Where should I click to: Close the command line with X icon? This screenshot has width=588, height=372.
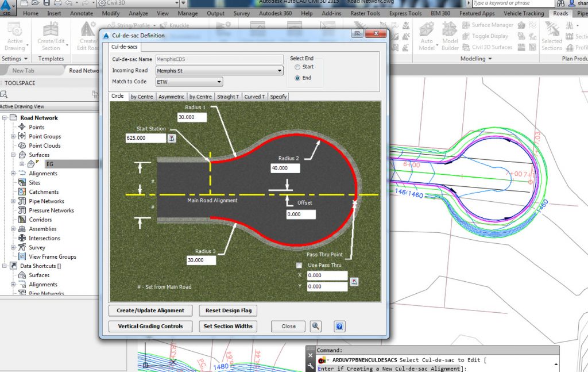coord(310,355)
